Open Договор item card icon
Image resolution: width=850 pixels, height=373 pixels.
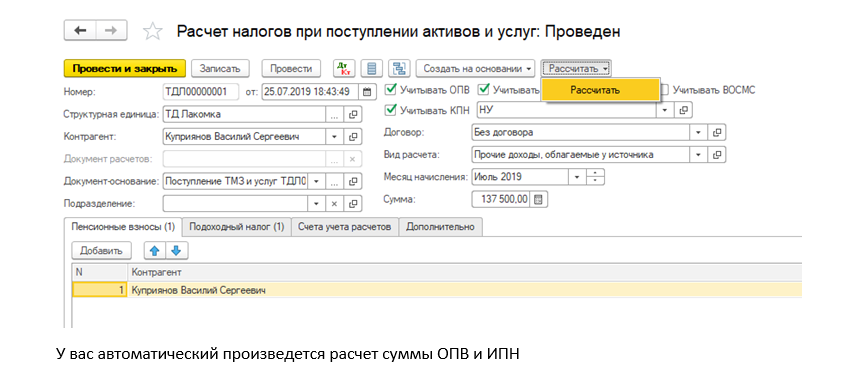point(717,132)
